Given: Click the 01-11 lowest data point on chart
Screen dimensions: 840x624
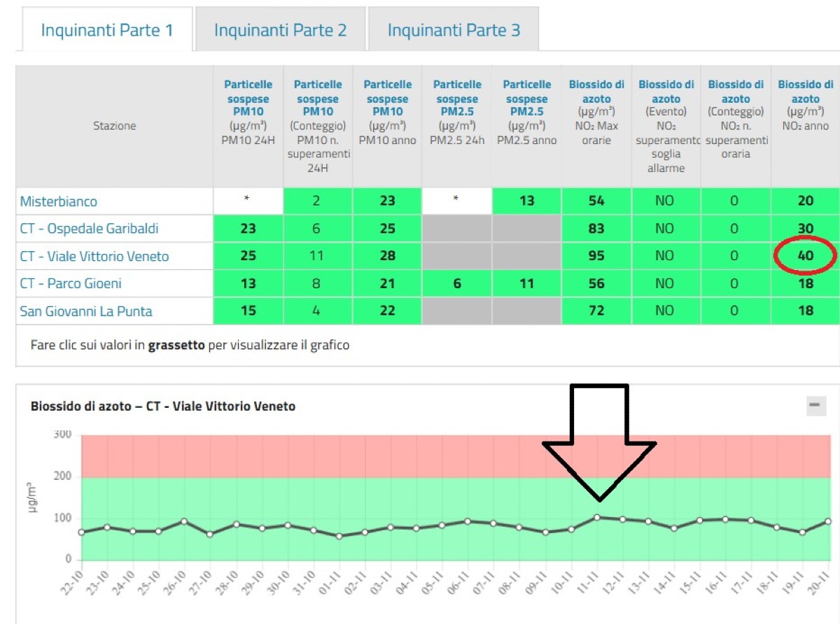Looking at the screenshot, I should 339,537.
